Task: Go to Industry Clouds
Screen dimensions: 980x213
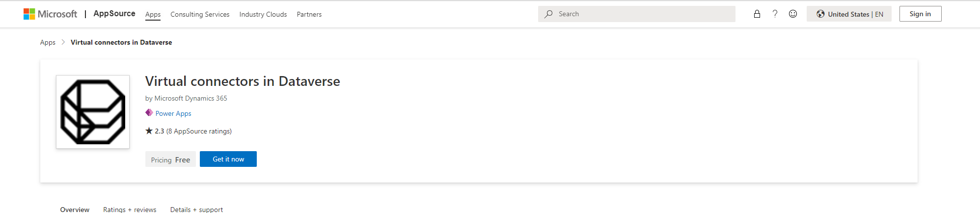Action: (263, 15)
